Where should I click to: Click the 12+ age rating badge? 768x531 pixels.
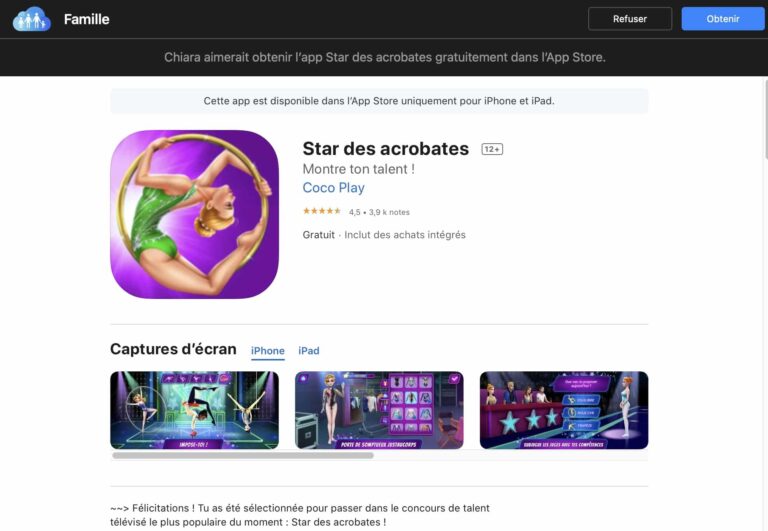(492, 149)
